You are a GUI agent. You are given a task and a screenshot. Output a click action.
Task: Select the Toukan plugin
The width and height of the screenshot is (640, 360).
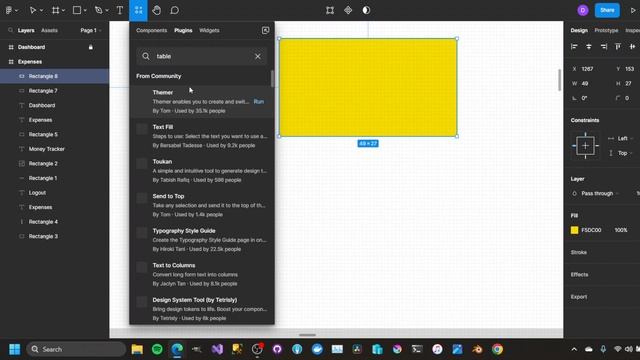(202, 171)
